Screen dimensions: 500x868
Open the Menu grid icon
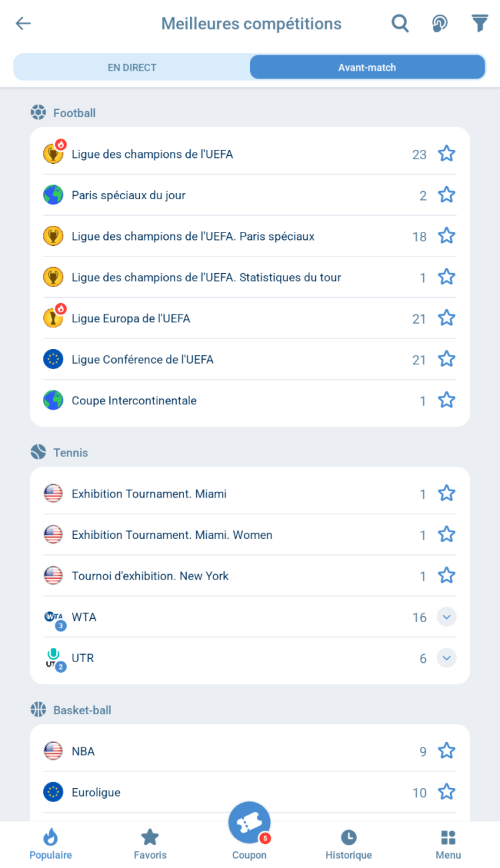point(448,837)
